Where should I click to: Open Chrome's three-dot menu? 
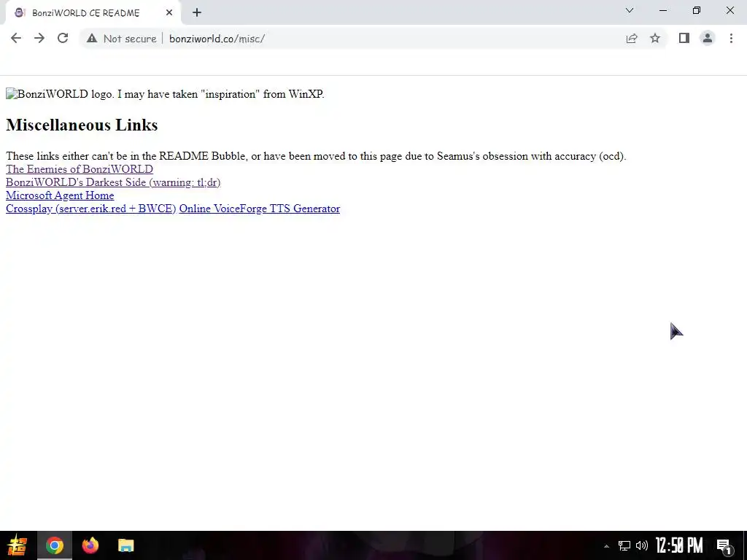click(731, 38)
